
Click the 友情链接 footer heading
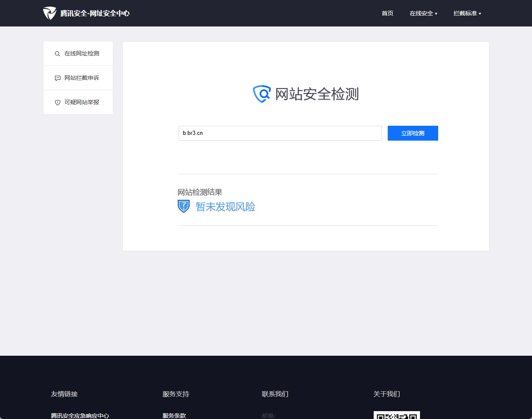click(64, 394)
